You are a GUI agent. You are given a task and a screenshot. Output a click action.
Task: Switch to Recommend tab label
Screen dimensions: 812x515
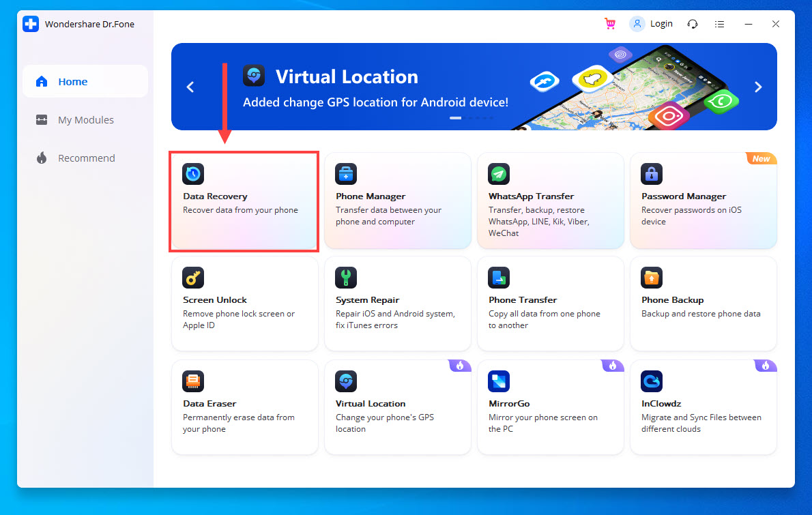pyautogui.click(x=87, y=158)
